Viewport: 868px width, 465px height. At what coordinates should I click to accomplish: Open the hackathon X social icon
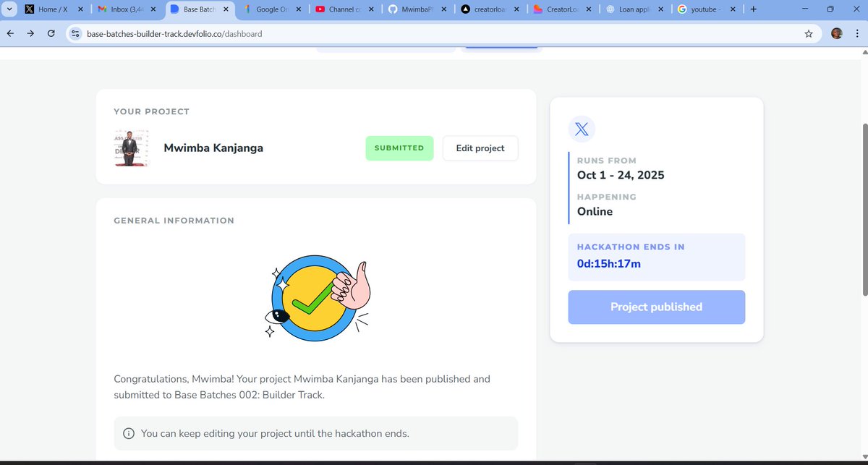coord(582,129)
